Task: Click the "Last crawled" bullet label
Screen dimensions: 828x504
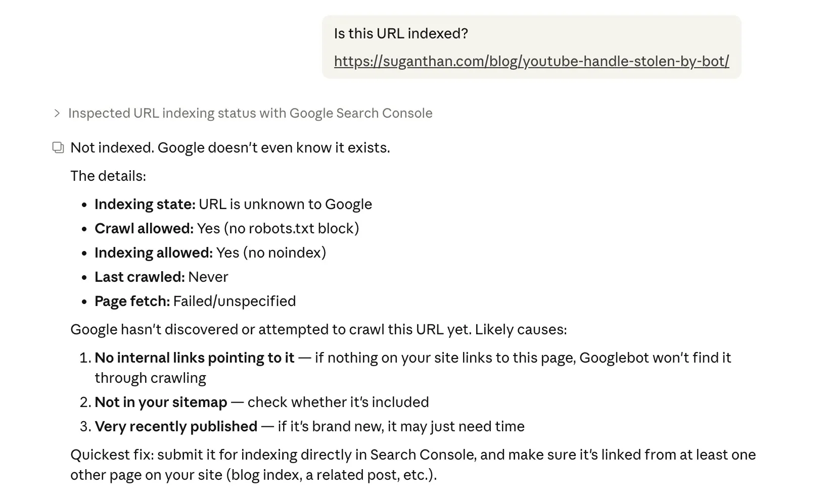Action: pyautogui.click(x=140, y=277)
